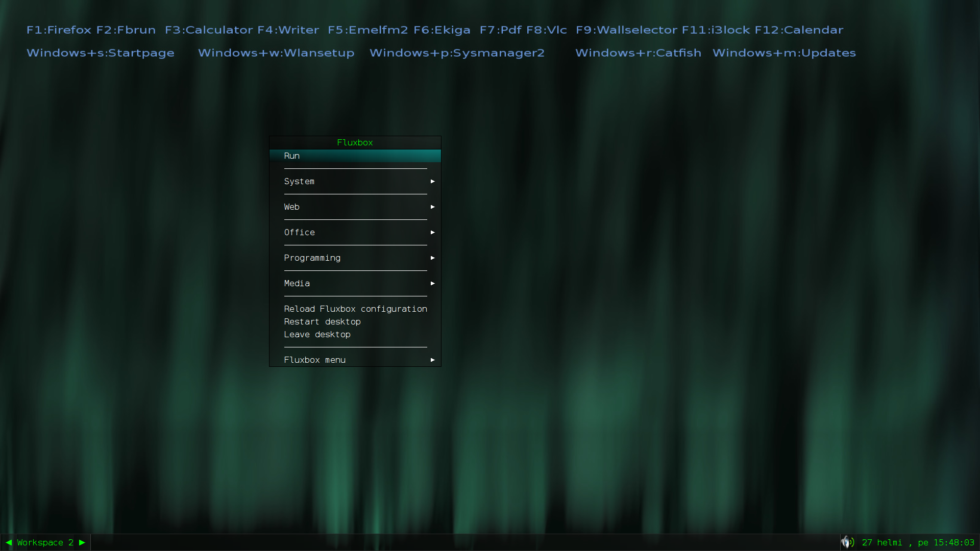The width and height of the screenshot is (980, 551).
Task: Open the System submenu
Action: click(x=355, y=181)
